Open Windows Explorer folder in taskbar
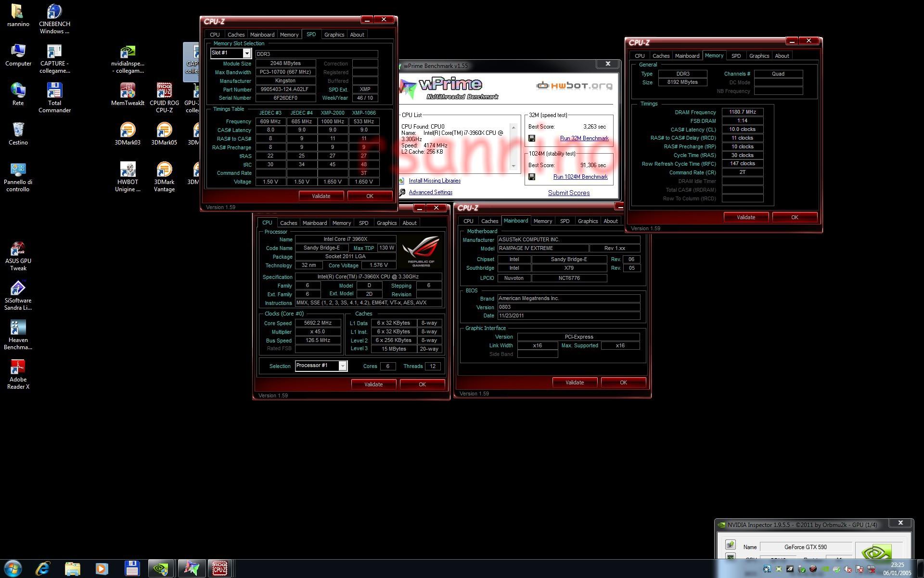Viewport: 924px width, 578px height. tap(73, 568)
